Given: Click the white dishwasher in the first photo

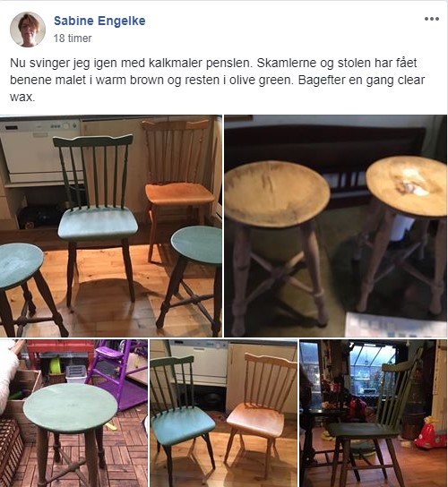Looking at the screenshot, I should (39, 151).
